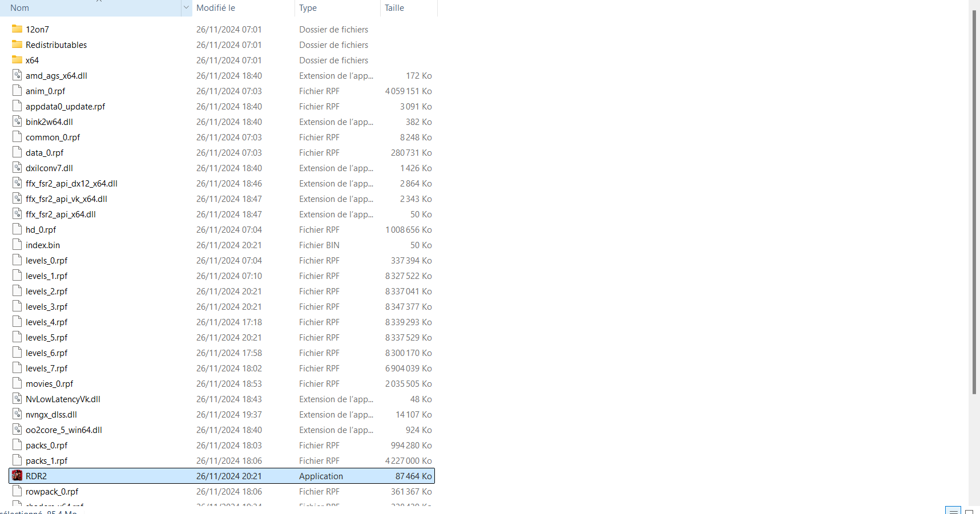The width and height of the screenshot is (980, 514).
Task: Click the bink2w64.dll file icon
Action: click(17, 122)
